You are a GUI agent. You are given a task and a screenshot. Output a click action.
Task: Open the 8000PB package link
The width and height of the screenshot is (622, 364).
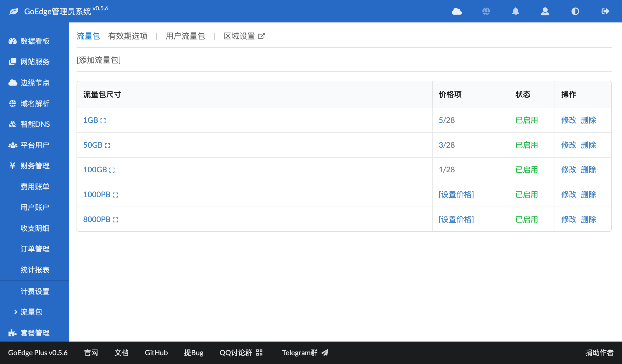97,220
